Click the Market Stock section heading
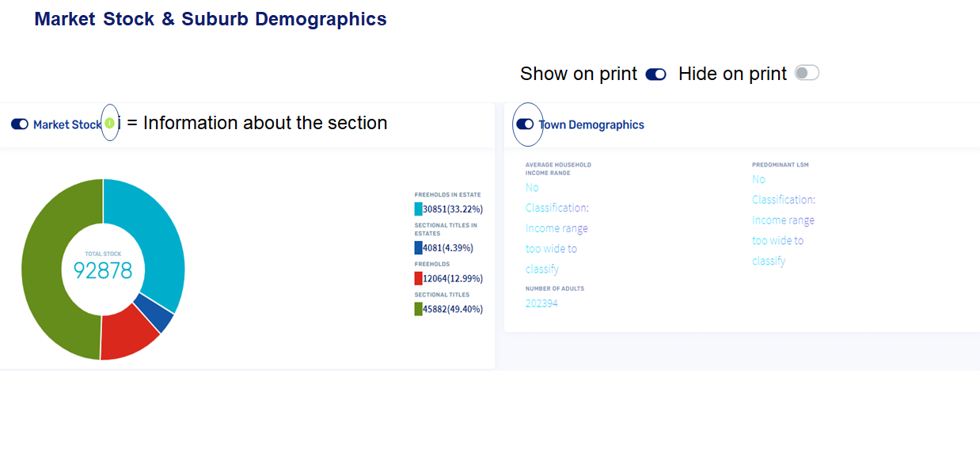980x462 pixels. point(67,124)
